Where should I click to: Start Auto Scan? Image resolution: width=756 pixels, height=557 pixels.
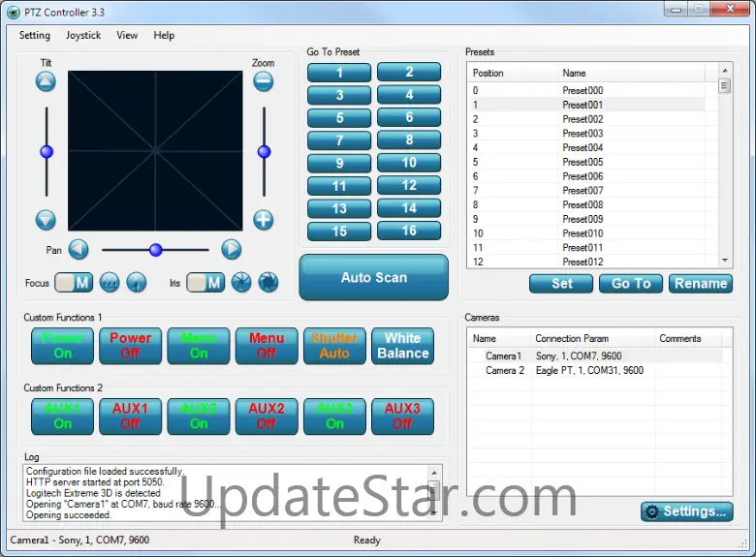[374, 277]
